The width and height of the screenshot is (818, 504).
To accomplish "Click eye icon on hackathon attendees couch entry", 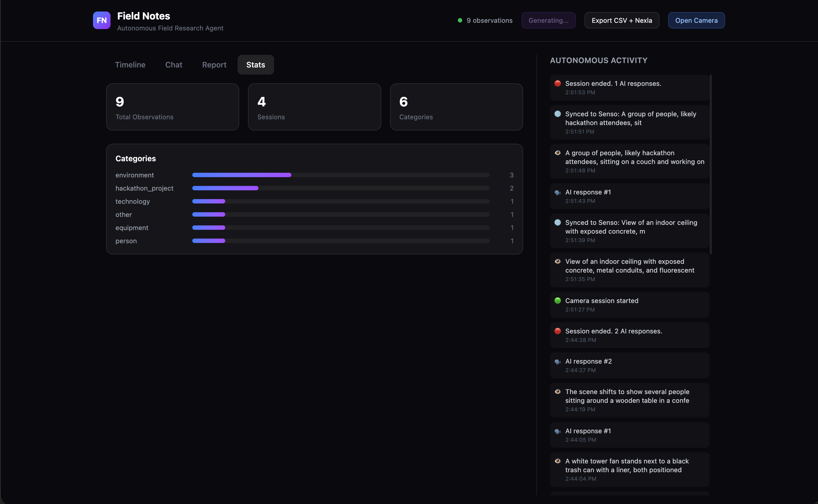I will click(557, 153).
